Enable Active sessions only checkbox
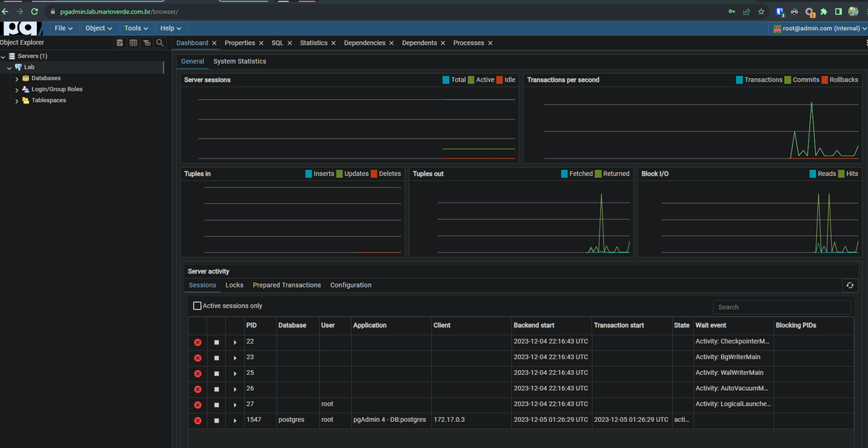The image size is (868, 448). [x=197, y=306]
